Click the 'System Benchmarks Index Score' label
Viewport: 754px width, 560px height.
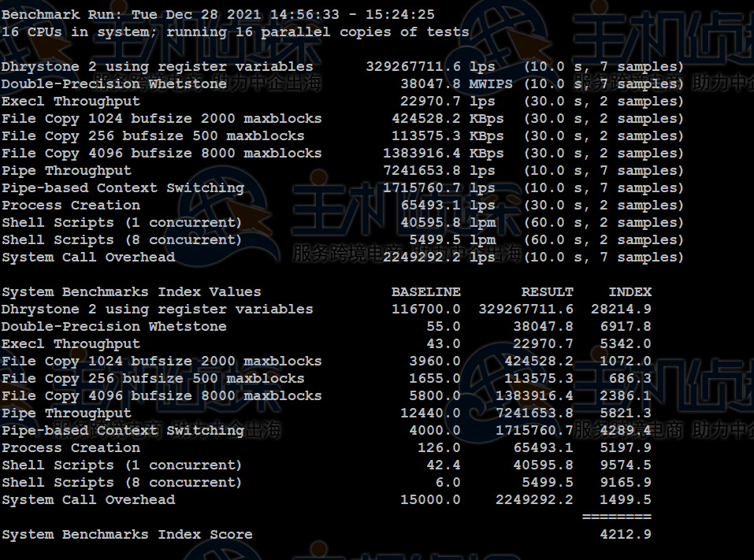coord(127,535)
